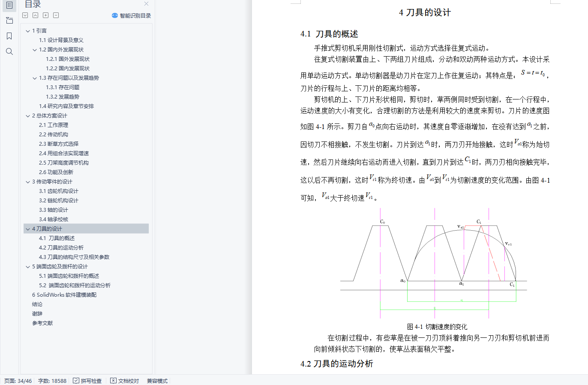This screenshot has width=588, height=385.
Task: Open the find and replace search pane
Action: (x=9, y=51)
